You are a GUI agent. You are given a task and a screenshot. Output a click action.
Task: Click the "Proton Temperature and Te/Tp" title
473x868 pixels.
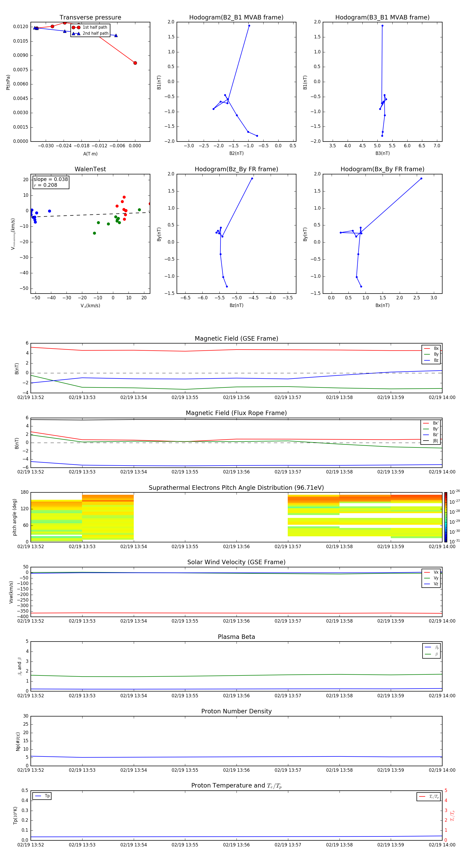tap(236, 786)
